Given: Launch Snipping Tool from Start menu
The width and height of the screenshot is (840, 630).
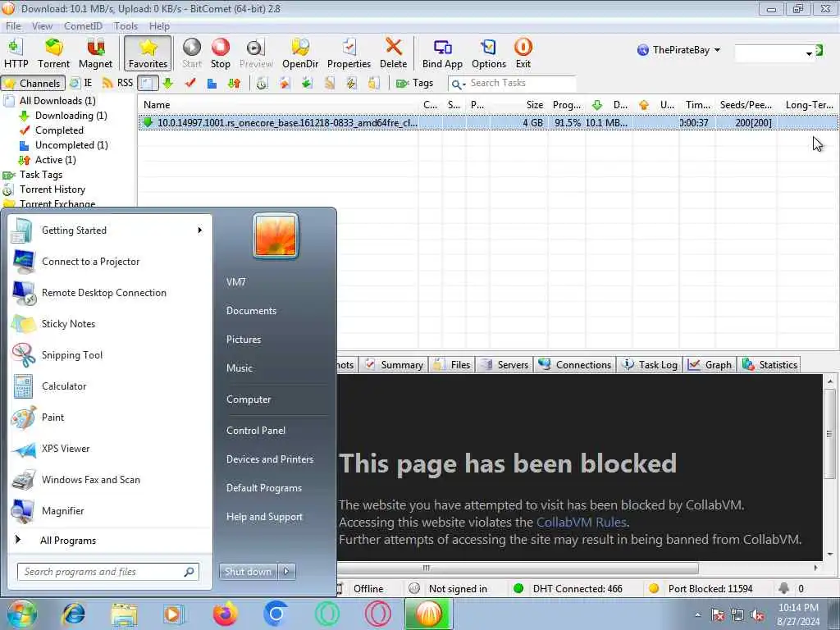Looking at the screenshot, I should pos(72,355).
